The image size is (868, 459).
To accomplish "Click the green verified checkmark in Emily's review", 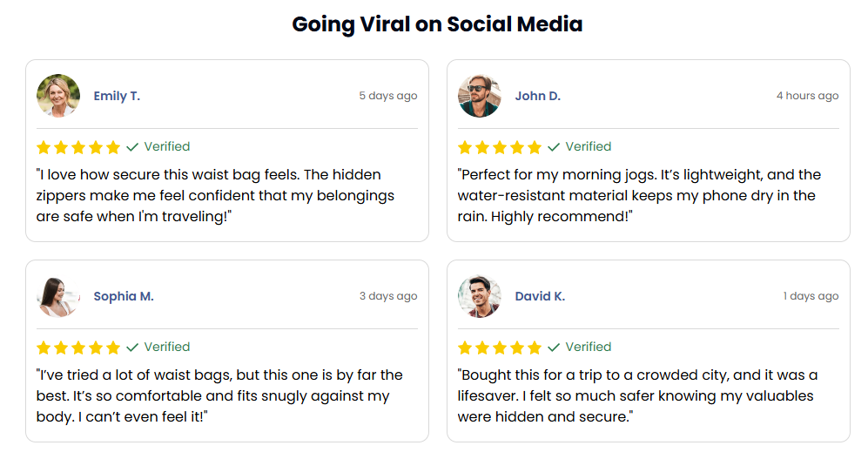I will click(x=132, y=147).
